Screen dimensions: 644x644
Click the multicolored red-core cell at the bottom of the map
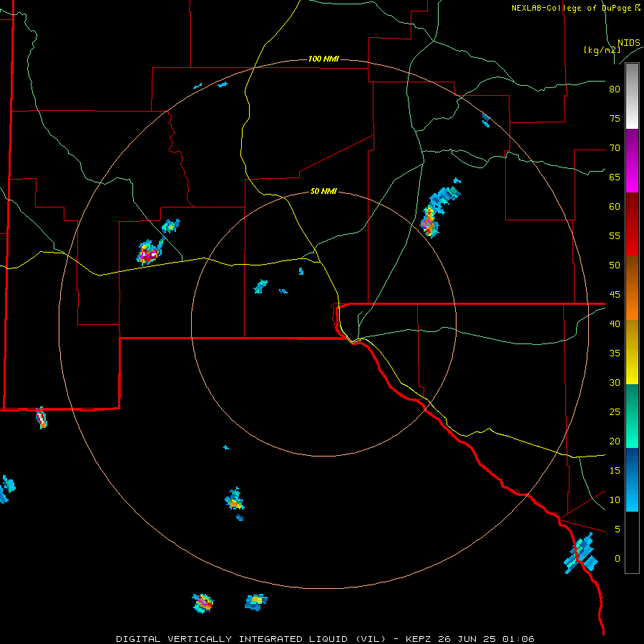coord(203,603)
